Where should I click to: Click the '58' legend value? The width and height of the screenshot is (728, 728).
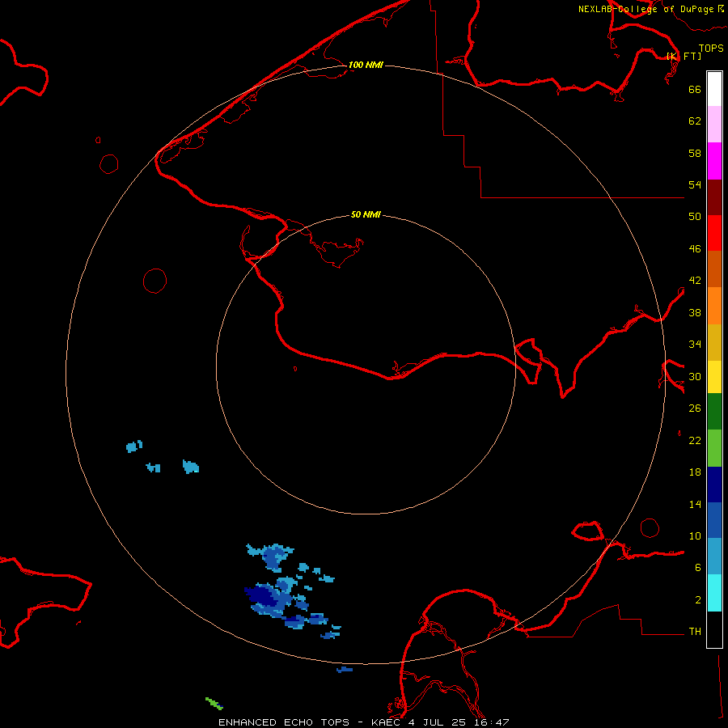(x=695, y=153)
